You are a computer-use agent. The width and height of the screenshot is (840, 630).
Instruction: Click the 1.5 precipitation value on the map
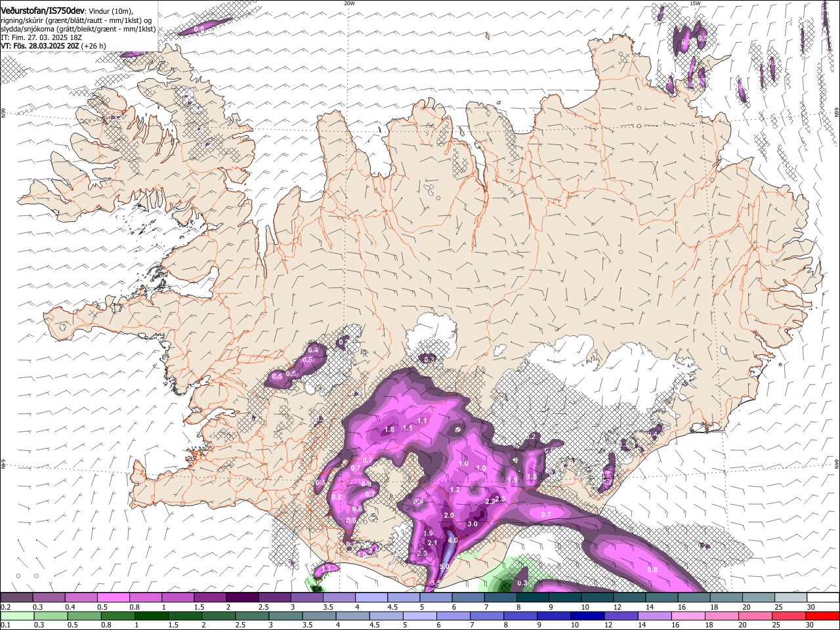click(x=532, y=477)
